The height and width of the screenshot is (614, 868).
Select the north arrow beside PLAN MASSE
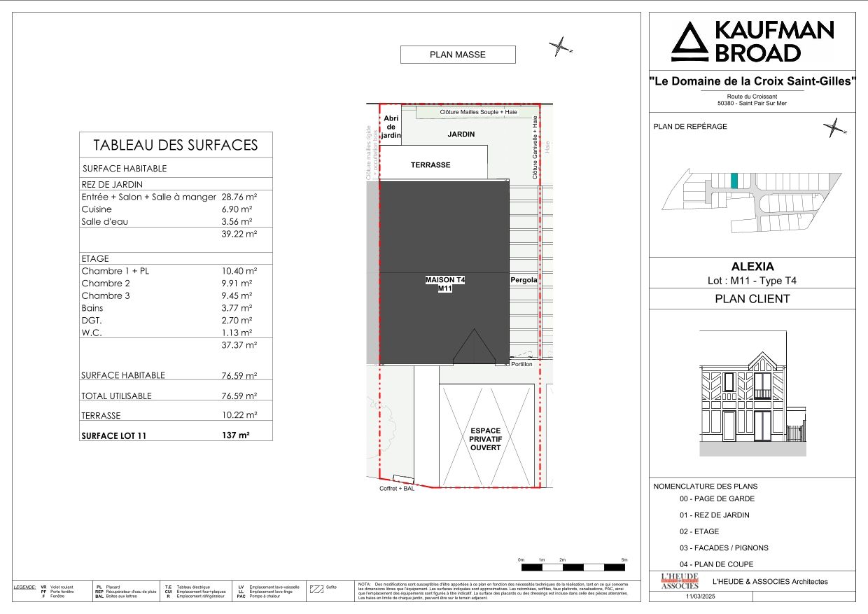(x=561, y=48)
